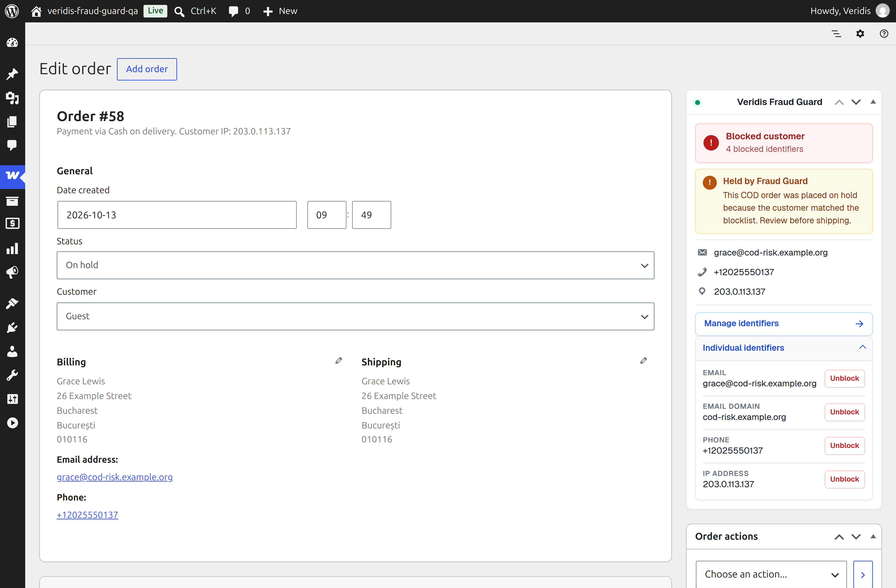Unblock the EMAIL DOMAIN identifier
This screenshot has width=896, height=588.
coord(844,412)
